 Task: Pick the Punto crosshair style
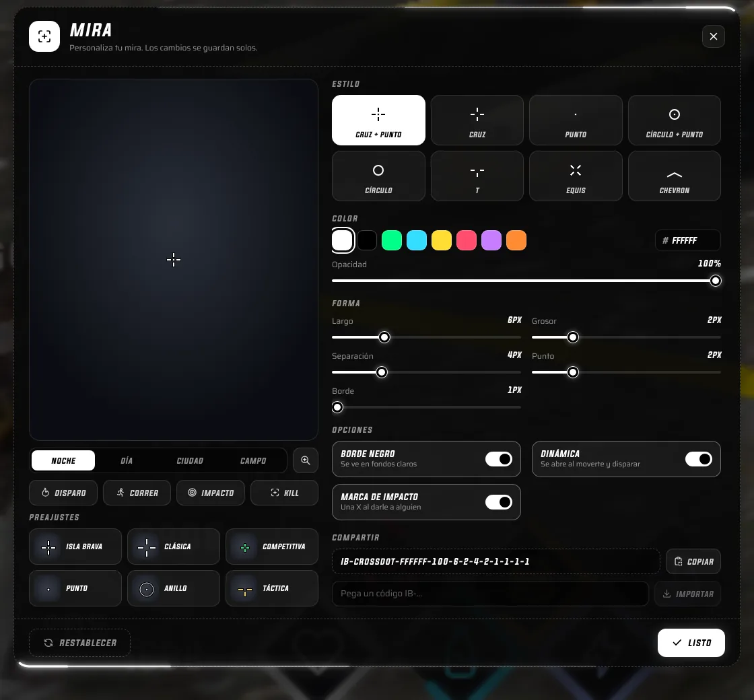click(x=576, y=120)
